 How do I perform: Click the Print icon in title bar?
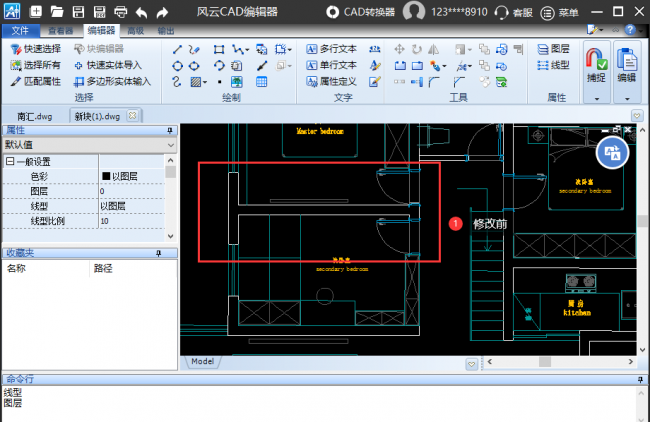121,12
